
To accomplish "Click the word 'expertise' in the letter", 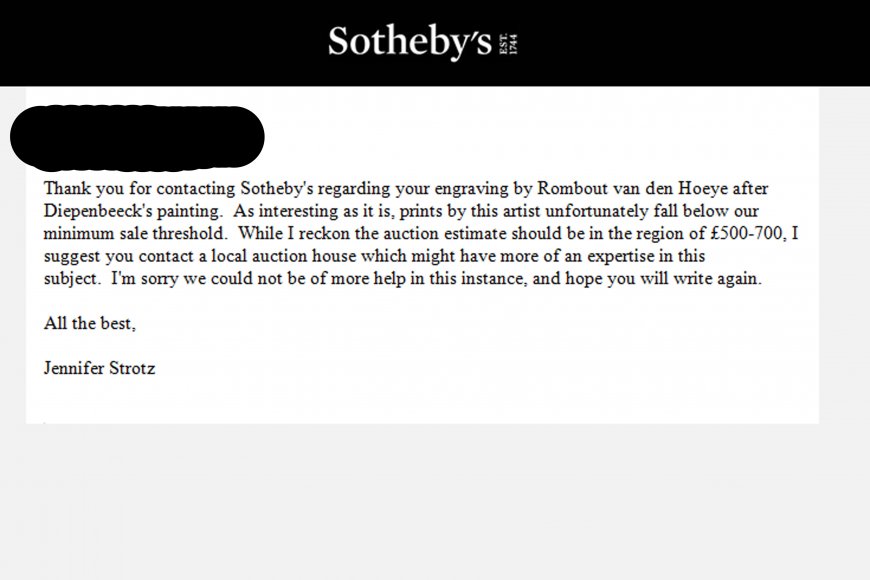I will click(620, 256).
